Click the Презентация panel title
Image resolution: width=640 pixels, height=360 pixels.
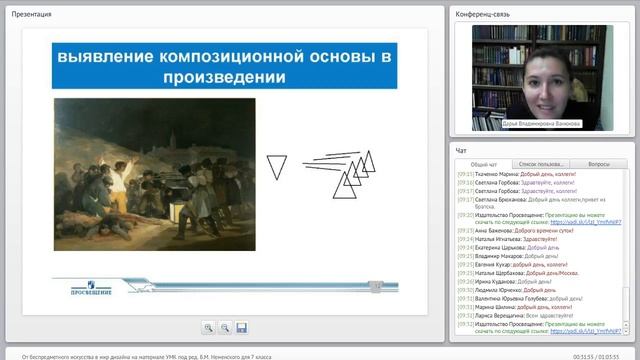click(x=31, y=14)
